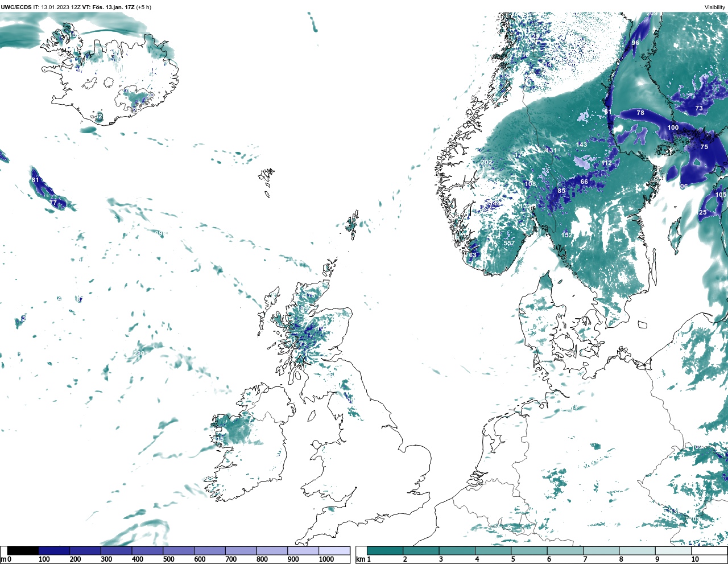
Task: Click the '280' value over the Atlantic
Action: (x=139, y=353)
